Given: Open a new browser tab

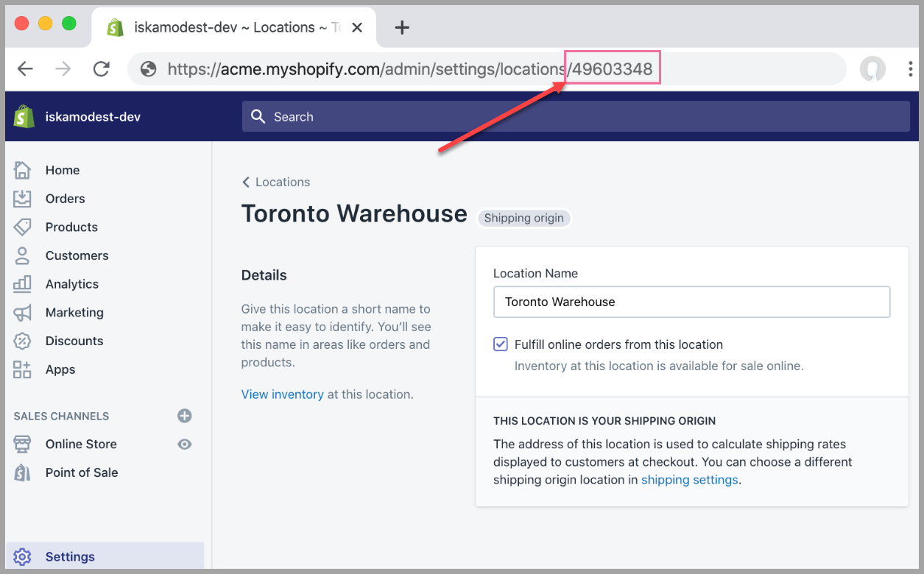Looking at the screenshot, I should (x=401, y=28).
